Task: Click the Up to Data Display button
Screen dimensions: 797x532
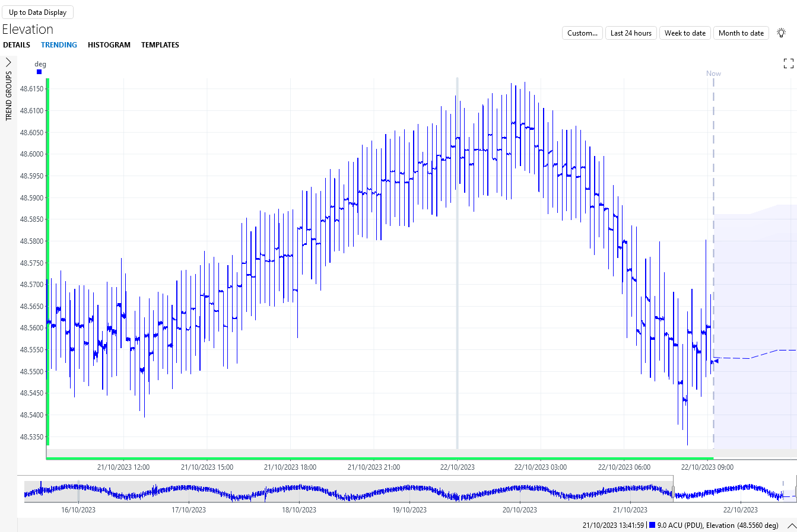Action: (x=37, y=12)
